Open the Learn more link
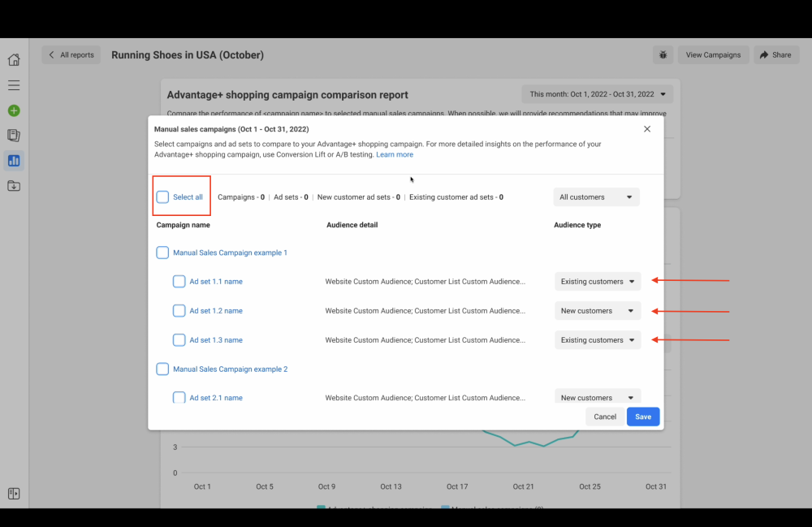 coord(395,154)
